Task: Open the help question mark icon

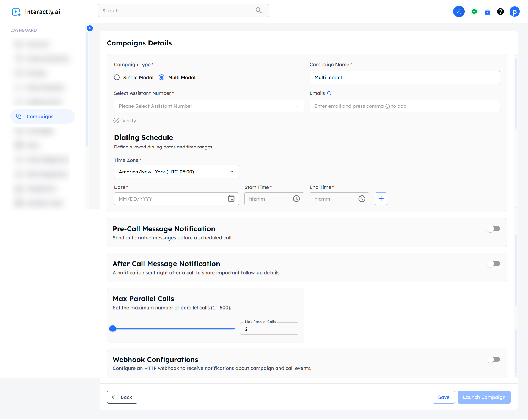Action: tap(500, 12)
